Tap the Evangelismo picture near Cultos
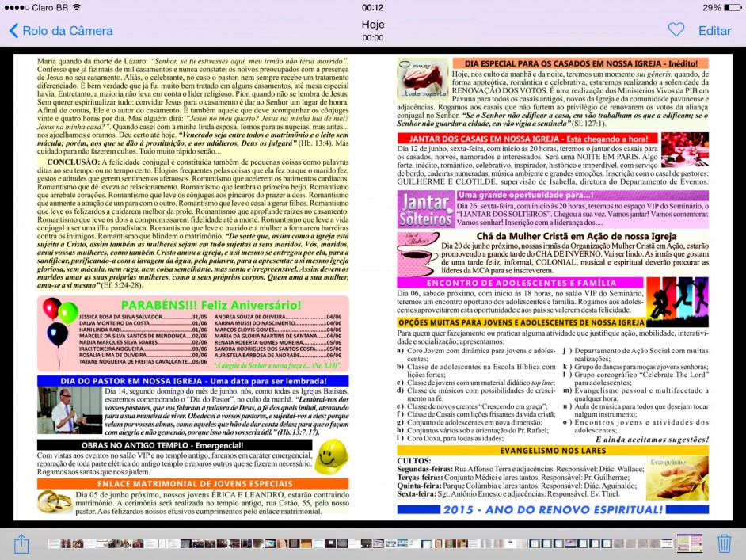The height and width of the screenshot is (560, 746). point(677,476)
